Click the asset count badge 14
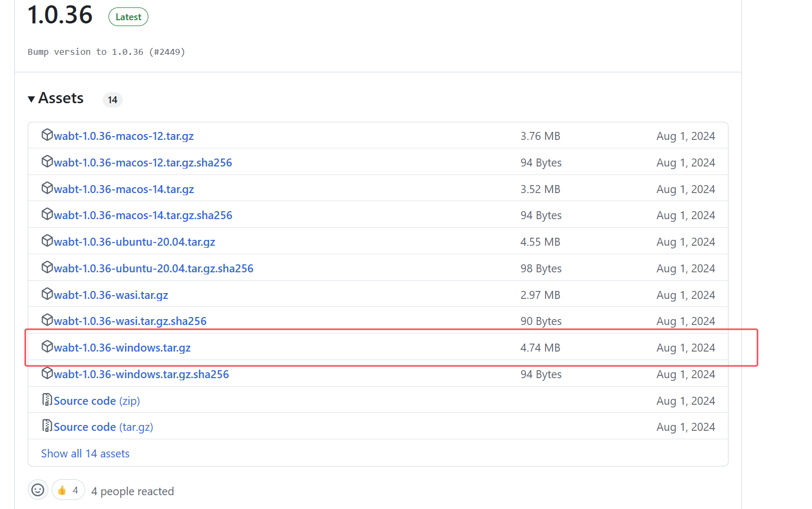Screen dimensions: 812x509 (x=112, y=100)
